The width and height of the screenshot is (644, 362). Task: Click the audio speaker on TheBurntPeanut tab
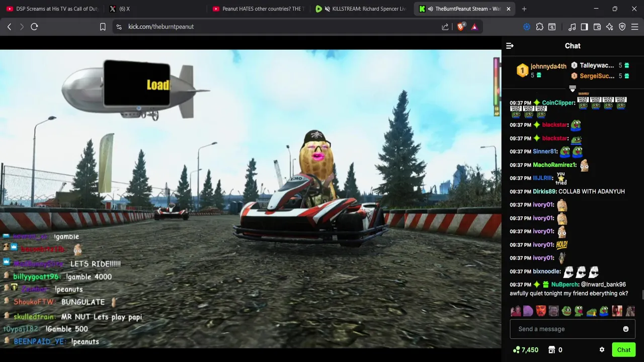click(x=431, y=9)
